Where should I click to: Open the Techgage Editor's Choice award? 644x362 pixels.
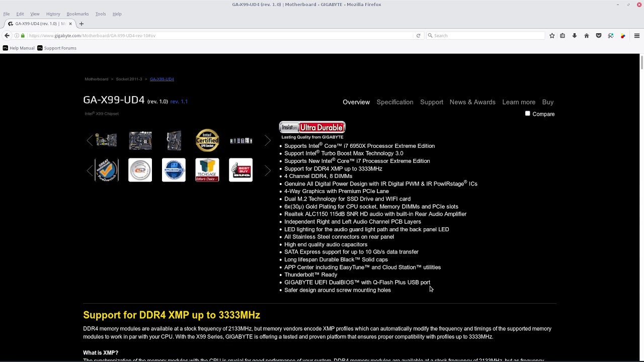(207, 170)
